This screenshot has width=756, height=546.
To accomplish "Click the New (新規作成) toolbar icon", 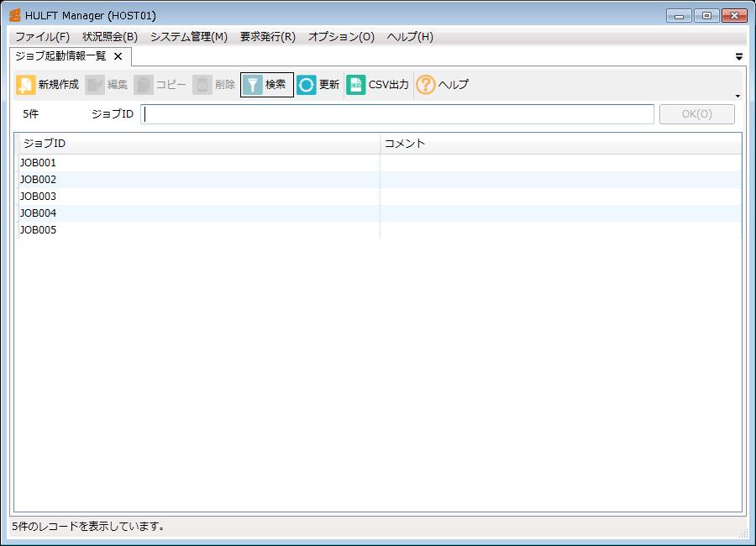I will (x=26, y=85).
